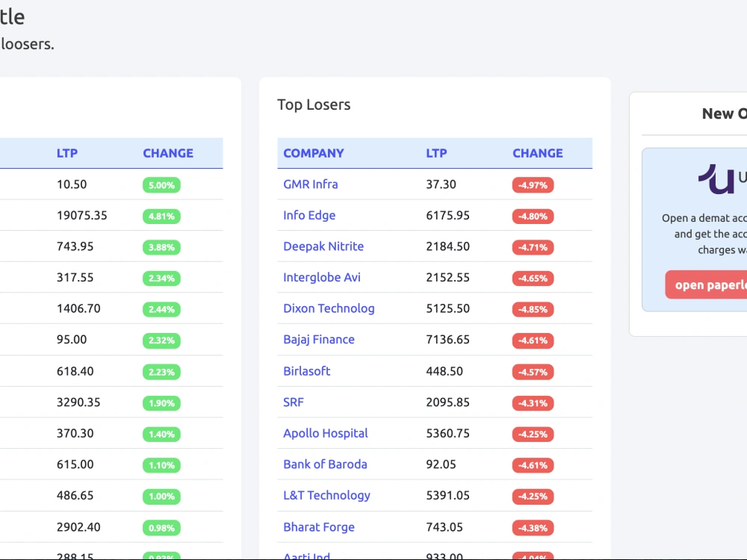Click COMPANY header in Top Losers table
747x560 pixels.
pos(314,153)
